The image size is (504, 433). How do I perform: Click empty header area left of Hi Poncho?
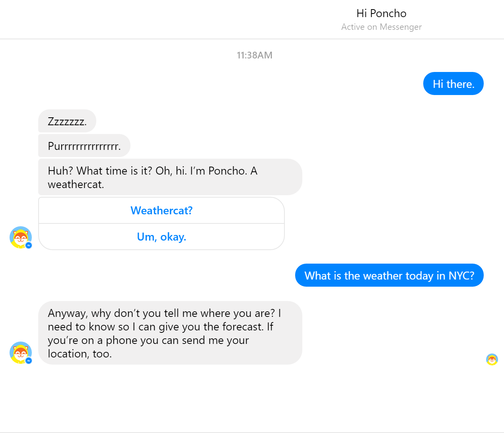[159, 19]
